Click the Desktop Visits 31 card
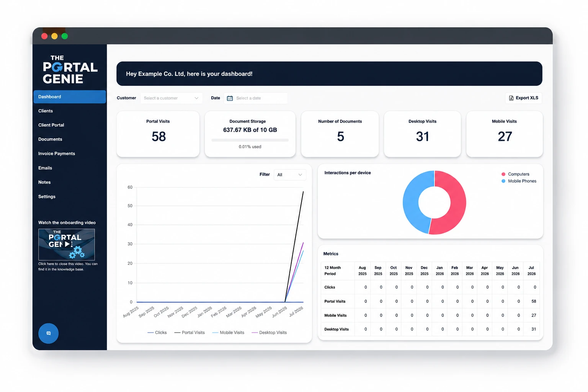The width and height of the screenshot is (588, 392). pos(422,134)
